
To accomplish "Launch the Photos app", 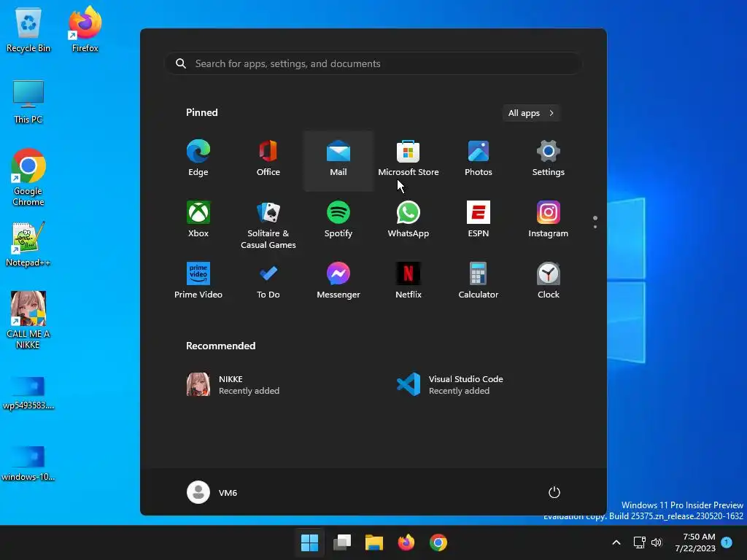I will [479, 159].
